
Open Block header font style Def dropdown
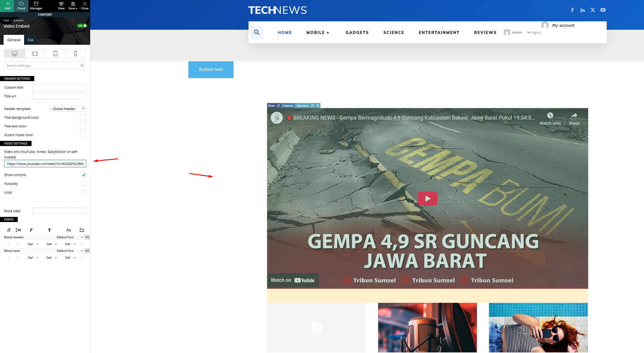tap(33, 244)
